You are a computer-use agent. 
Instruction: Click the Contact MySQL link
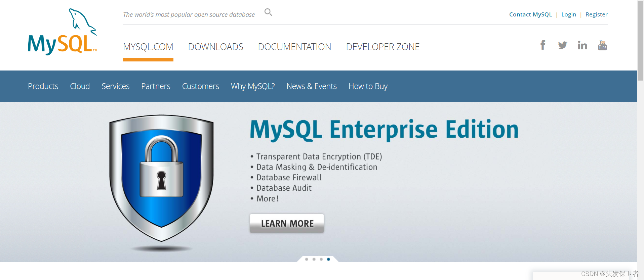tap(530, 14)
